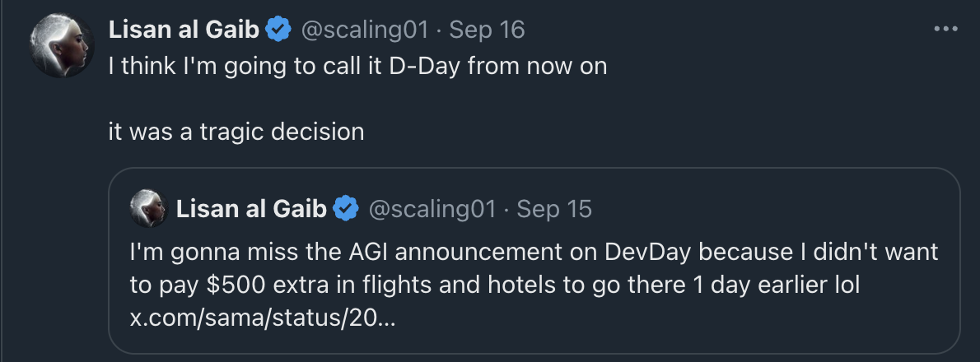980x362 pixels.
Task: Open Lisan al Gaib profile from main post name
Action: coord(184,30)
